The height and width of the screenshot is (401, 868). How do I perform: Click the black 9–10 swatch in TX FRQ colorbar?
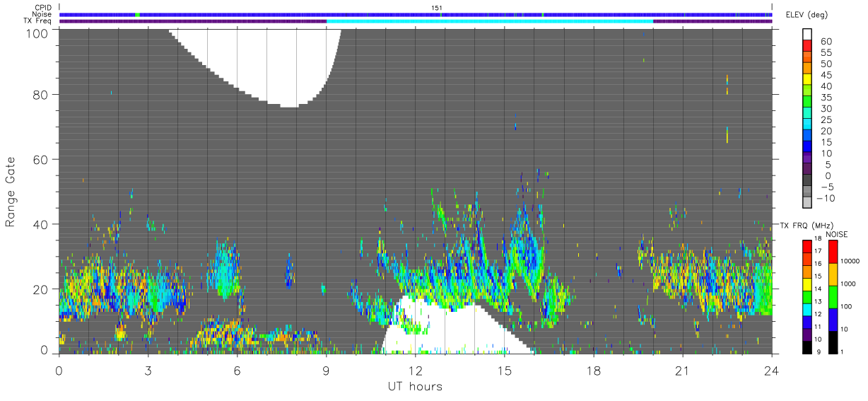(807, 347)
